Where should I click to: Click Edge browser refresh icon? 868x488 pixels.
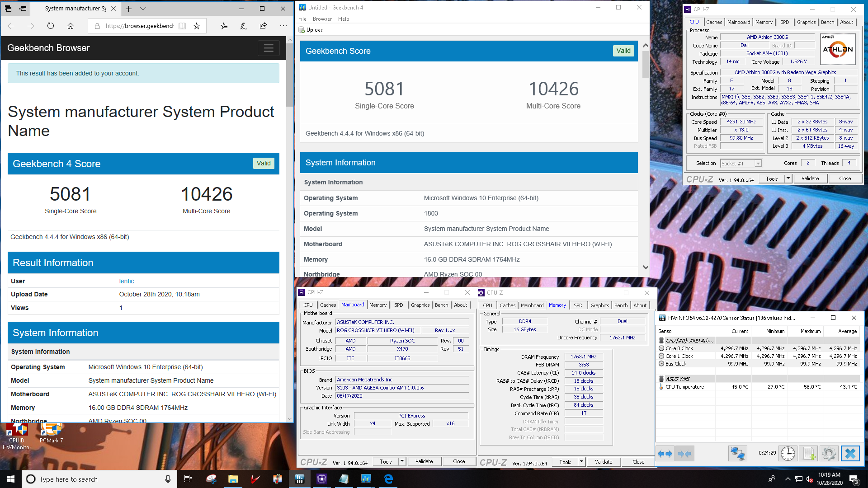pos(51,26)
